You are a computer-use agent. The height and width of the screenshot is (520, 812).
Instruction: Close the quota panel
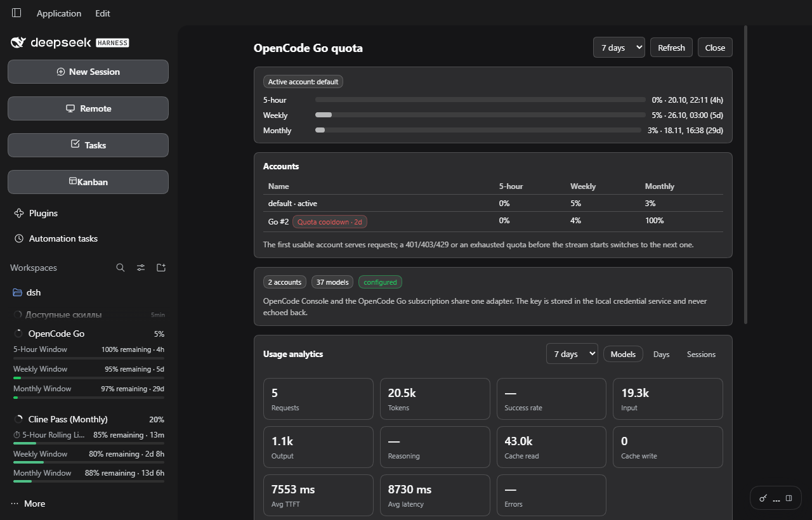click(715, 48)
